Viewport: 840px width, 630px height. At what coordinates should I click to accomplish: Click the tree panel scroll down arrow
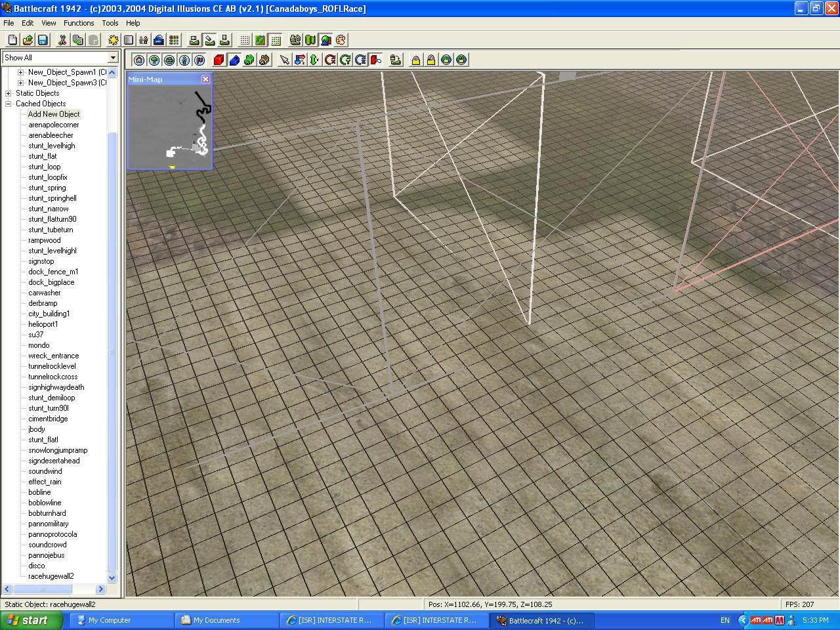click(x=112, y=578)
